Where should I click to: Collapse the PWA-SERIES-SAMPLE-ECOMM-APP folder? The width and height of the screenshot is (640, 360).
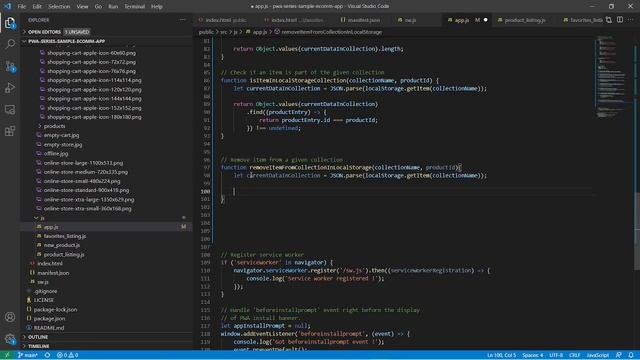coord(67,41)
